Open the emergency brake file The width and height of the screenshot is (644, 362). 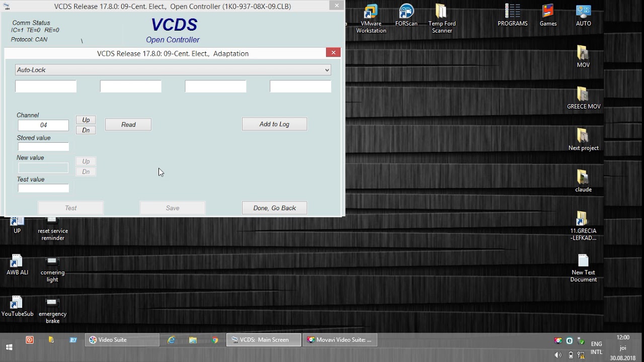52,310
